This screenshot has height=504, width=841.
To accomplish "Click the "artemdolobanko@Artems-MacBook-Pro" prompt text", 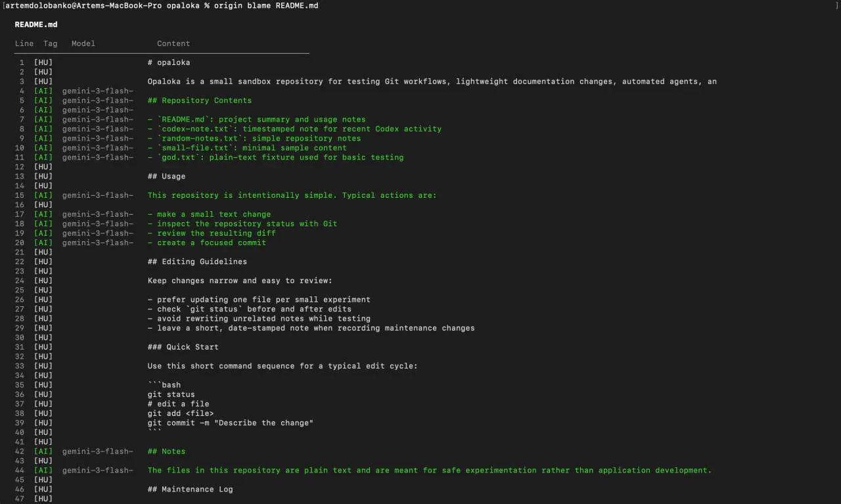I will 83,5.
